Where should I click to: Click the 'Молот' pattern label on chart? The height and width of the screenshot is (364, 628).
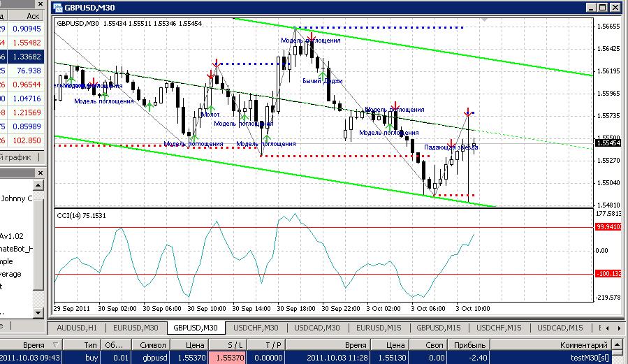(210, 115)
